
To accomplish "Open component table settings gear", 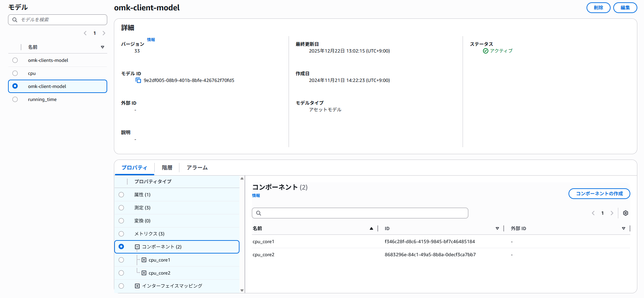I will [x=626, y=213].
